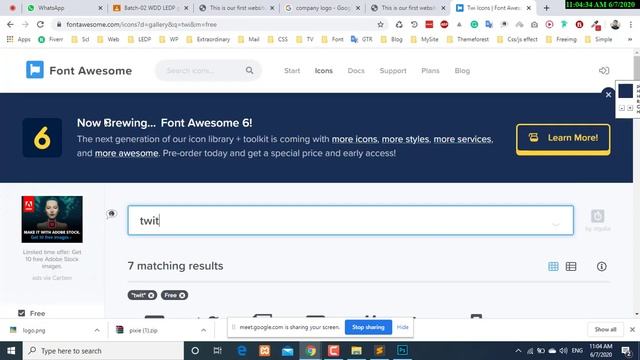Follow the "more icons" link
The image size is (640, 360).
point(355,139)
